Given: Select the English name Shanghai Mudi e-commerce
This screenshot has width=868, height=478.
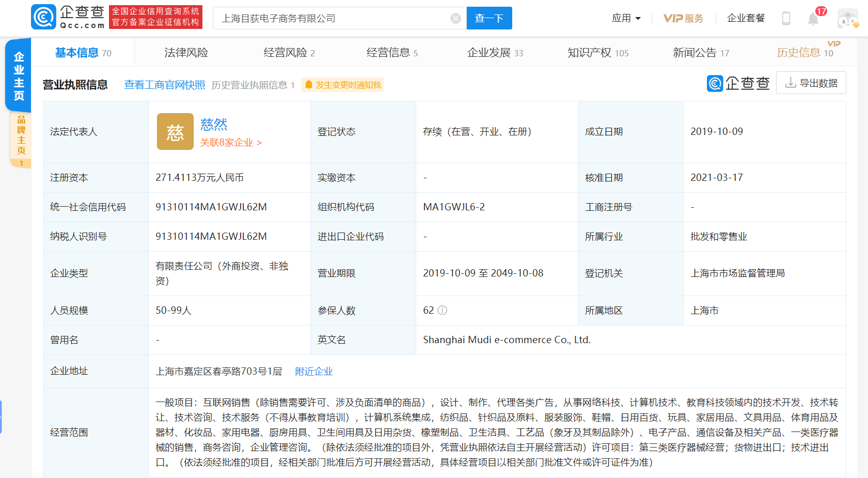Looking at the screenshot, I should coord(507,340).
